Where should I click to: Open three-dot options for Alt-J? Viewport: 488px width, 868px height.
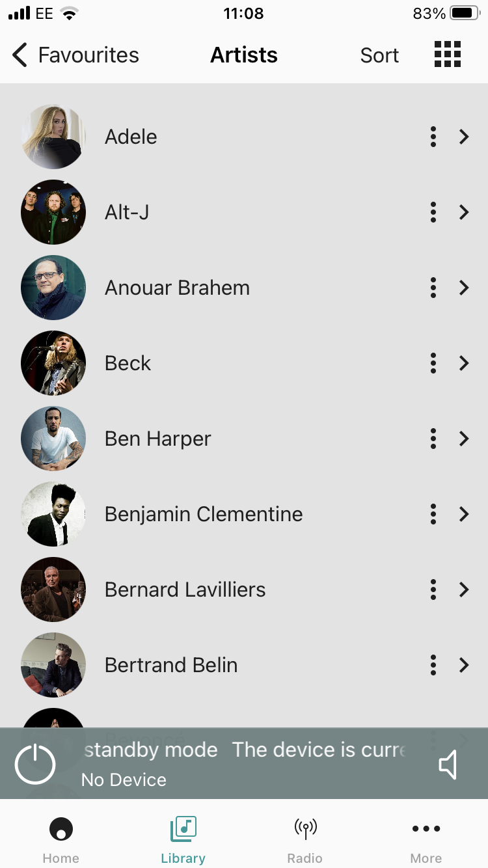(x=433, y=212)
